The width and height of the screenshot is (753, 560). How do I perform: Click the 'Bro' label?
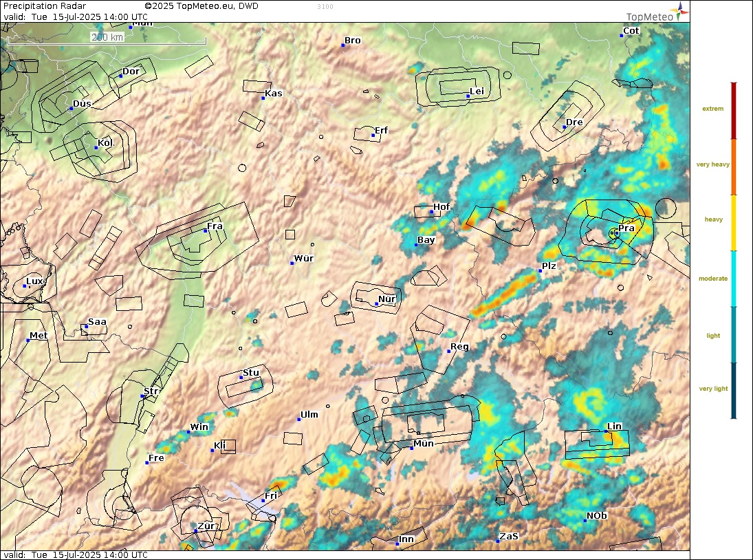pos(353,41)
